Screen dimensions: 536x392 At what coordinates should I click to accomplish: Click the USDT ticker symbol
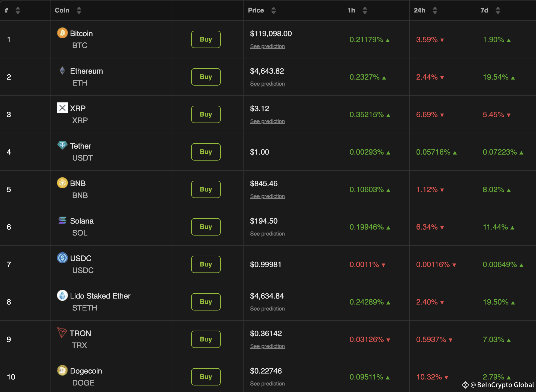(x=83, y=158)
